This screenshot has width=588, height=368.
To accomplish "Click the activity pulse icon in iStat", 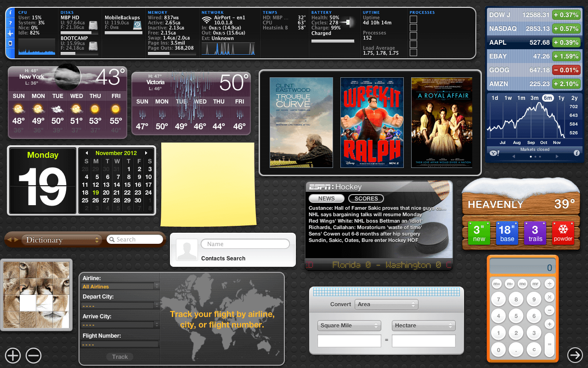I will pyautogui.click(x=11, y=34).
